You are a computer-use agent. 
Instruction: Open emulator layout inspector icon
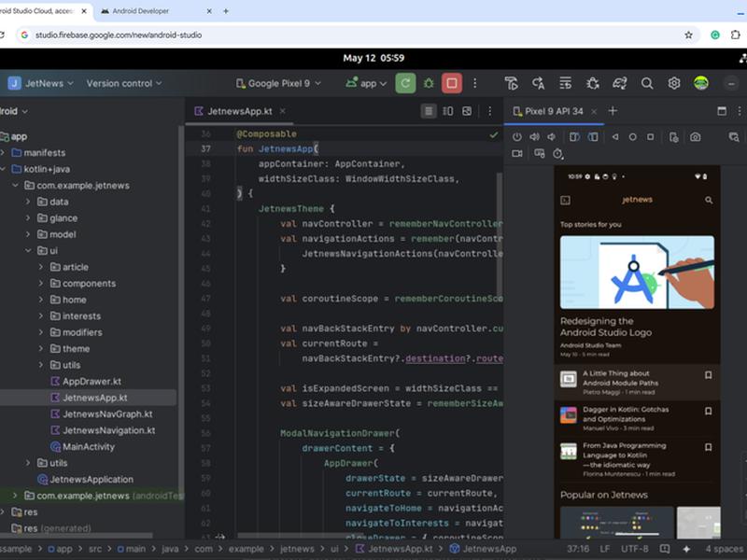click(734, 137)
